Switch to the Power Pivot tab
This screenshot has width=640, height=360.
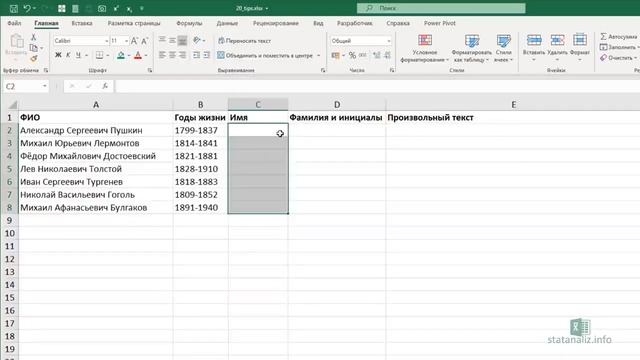440,23
